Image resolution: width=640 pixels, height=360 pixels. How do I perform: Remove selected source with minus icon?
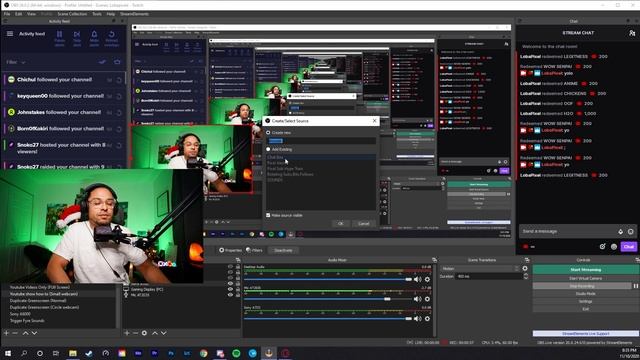click(136, 333)
